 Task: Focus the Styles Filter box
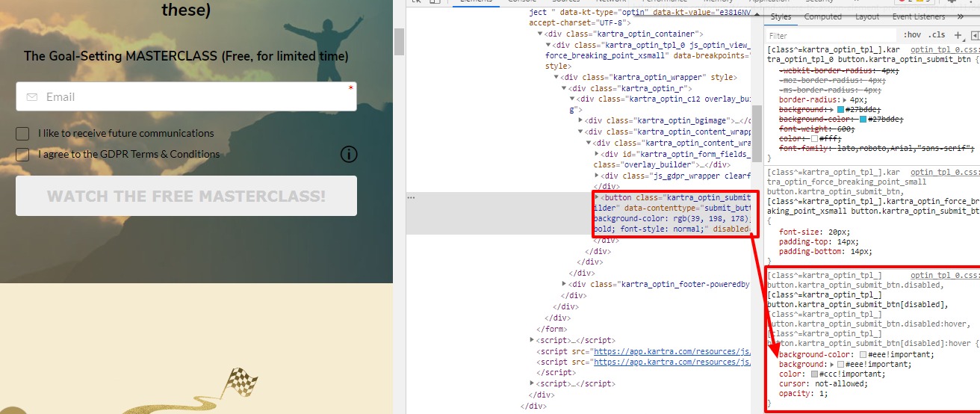pyautogui.click(x=831, y=35)
